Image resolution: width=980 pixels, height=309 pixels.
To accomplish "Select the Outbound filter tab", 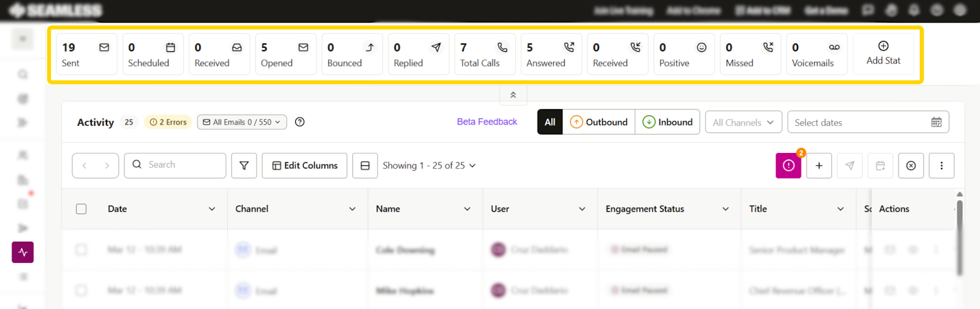I will click(599, 122).
